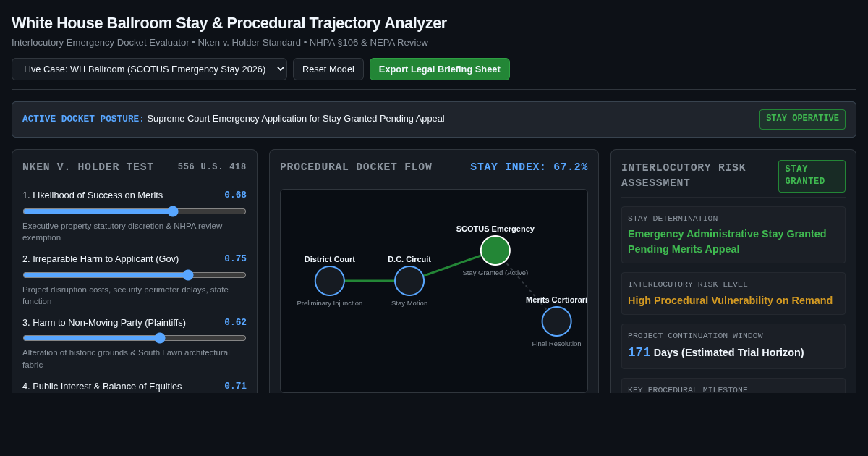Select the District Court node
The height and width of the screenshot is (456, 868).
click(330, 281)
